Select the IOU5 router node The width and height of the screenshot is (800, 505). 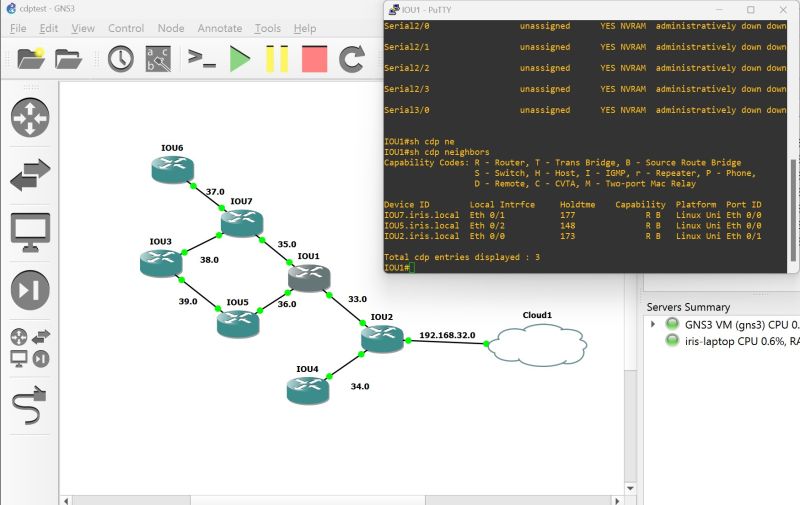pyautogui.click(x=238, y=324)
